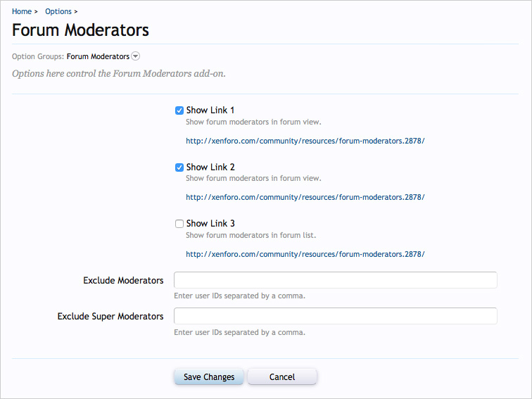Click the Forum Moderators option group name
The height and width of the screenshot is (399, 532).
[98, 56]
